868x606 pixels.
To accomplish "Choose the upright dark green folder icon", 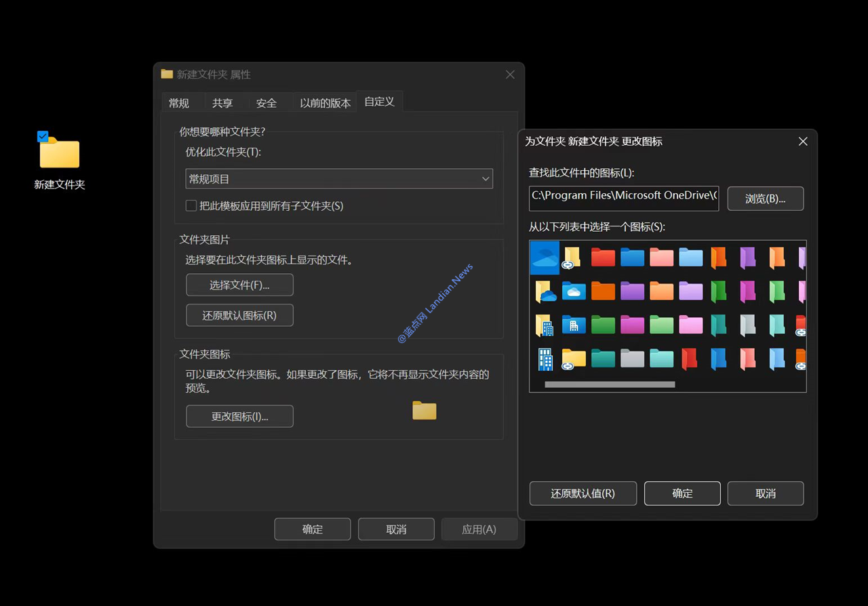I will click(x=719, y=291).
